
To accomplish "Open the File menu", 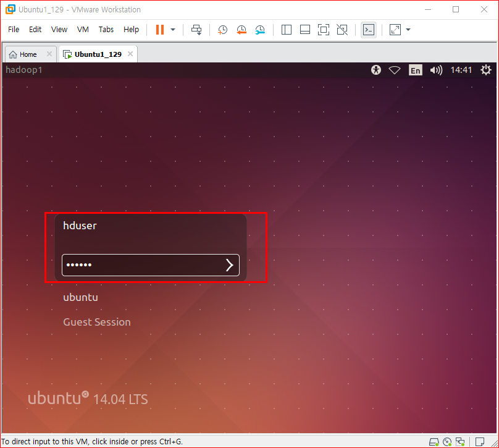I will pyautogui.click(x=14, y=29).
